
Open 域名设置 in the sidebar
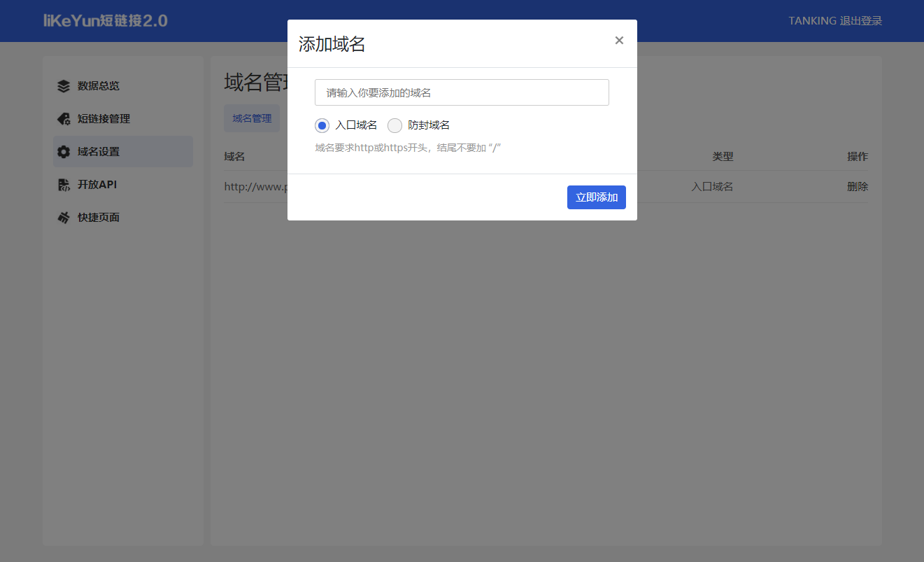point(123,152)
